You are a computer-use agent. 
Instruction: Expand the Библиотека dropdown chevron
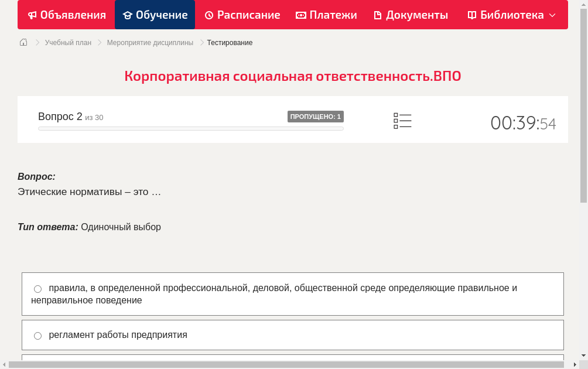[x=552, y=15]
